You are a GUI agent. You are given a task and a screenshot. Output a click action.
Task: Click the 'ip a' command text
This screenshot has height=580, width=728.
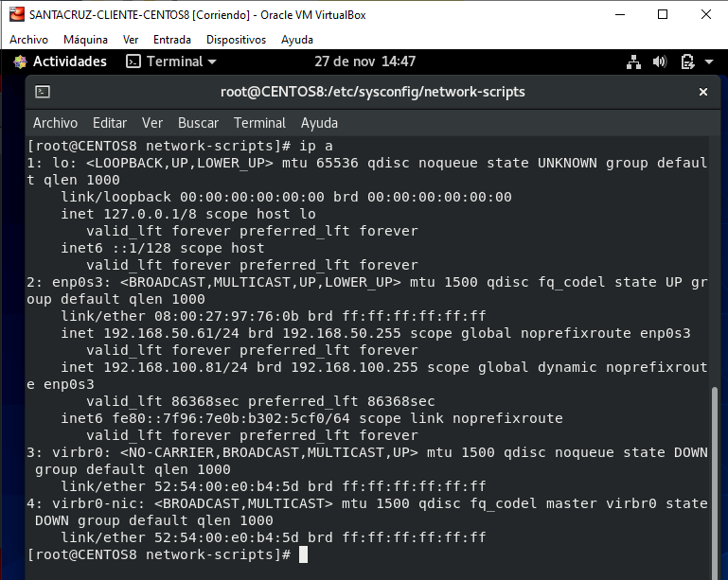pos(316,146)
